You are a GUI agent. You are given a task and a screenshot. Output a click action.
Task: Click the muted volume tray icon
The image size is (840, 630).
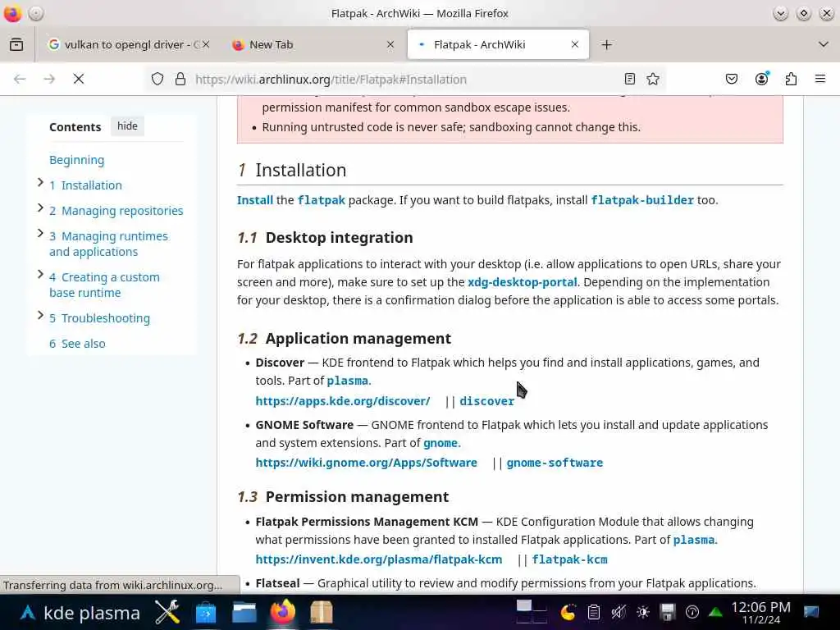tap(619, 612)
